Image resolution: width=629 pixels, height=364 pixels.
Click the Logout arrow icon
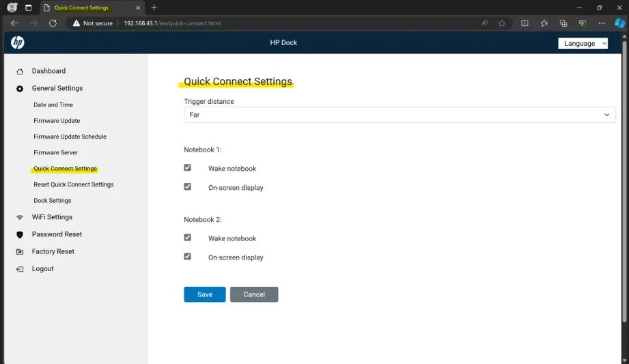click(20, 269)
